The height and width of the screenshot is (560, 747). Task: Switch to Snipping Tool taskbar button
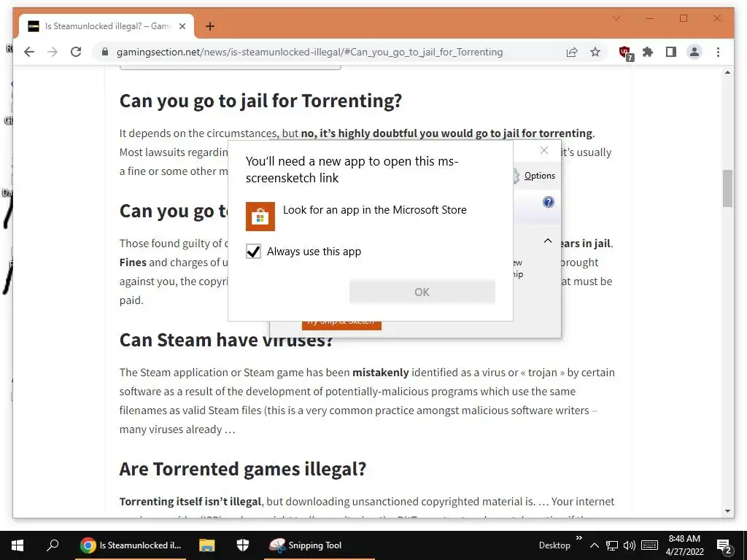tap(320, 545)
